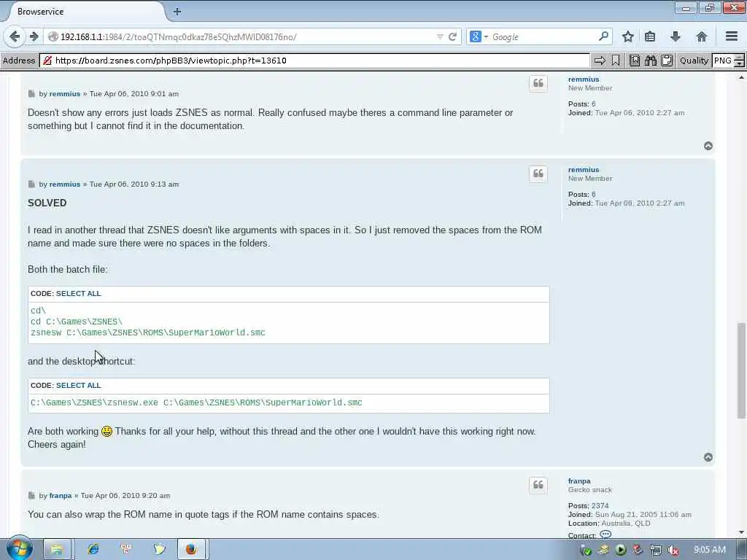
Task: Open the hamburger menu
Action: click(x=732, y=36)
